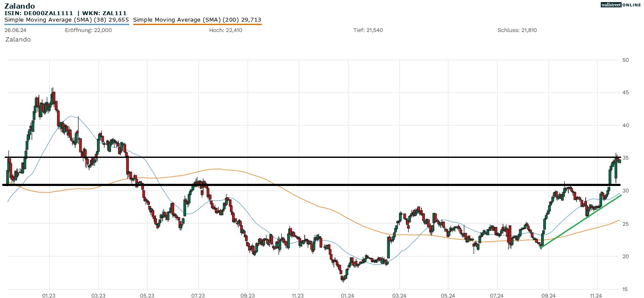Click the Schluss 21,810 value

click(517, 30)
